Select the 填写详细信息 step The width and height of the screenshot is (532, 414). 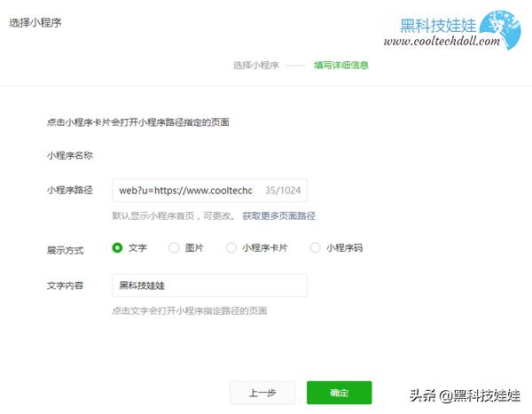[x=341, y=65]
